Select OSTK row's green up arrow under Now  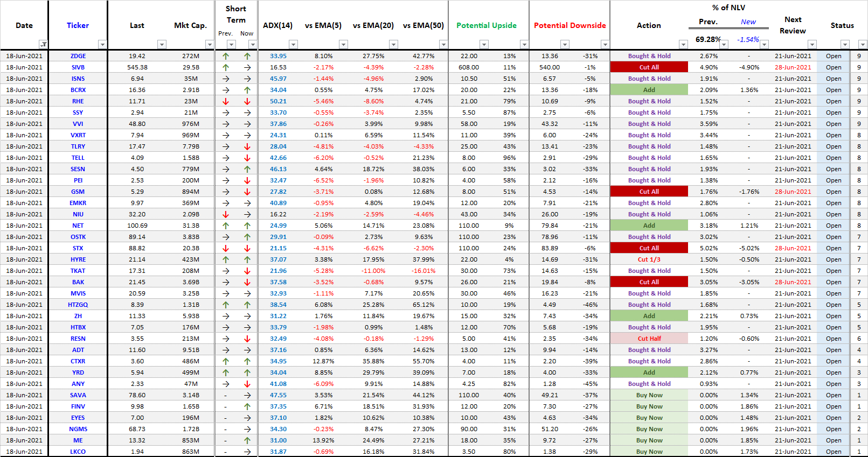(x=247, y=237)
